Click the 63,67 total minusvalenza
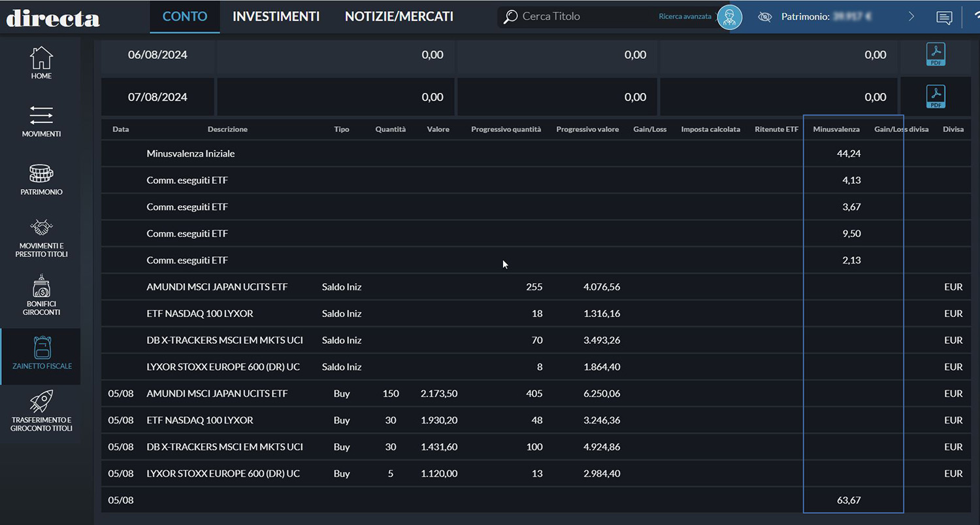Screen dimensions: 980x525 click(849, 500)
